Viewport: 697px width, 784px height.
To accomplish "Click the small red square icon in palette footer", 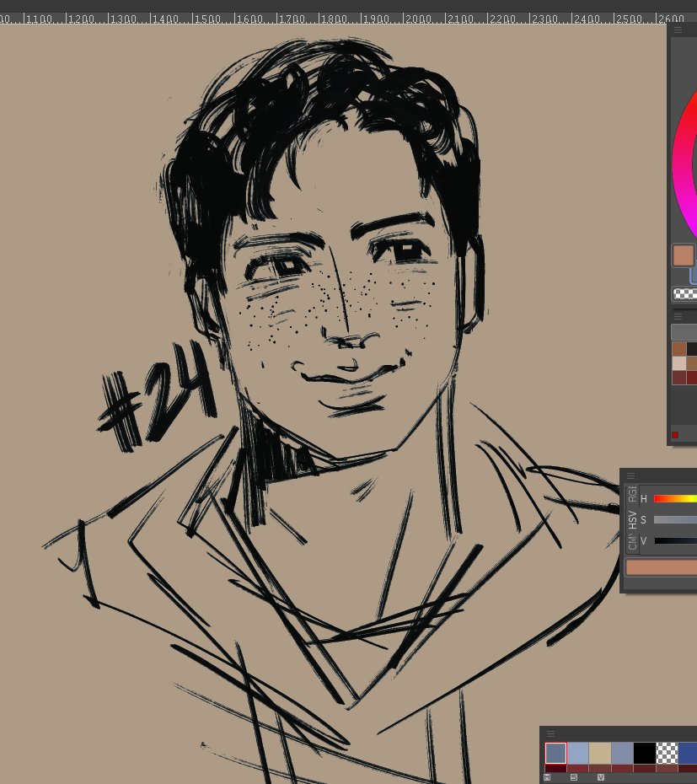I will 675,435.
